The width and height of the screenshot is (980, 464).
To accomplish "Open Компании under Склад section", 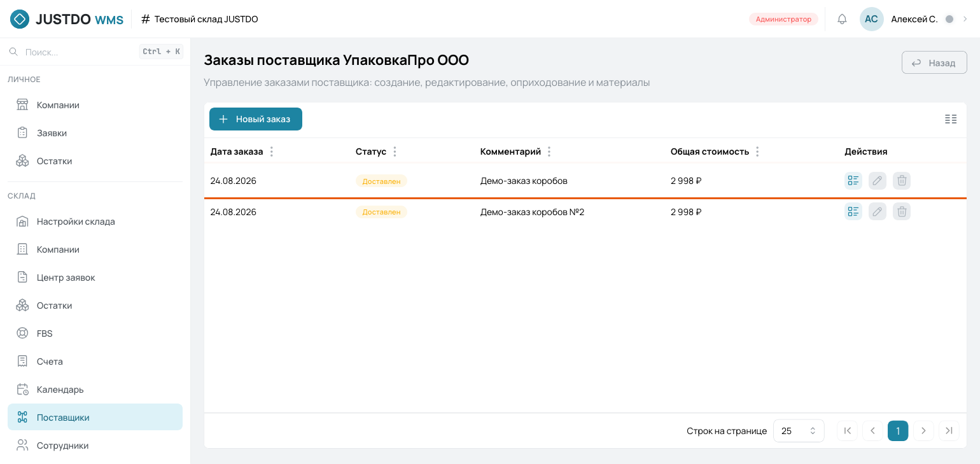I will pos(95,250).
